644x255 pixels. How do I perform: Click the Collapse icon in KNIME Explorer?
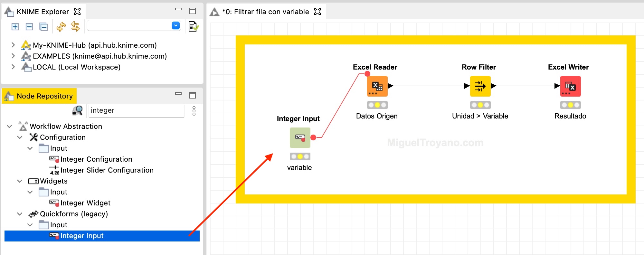[x=29, y=27]
